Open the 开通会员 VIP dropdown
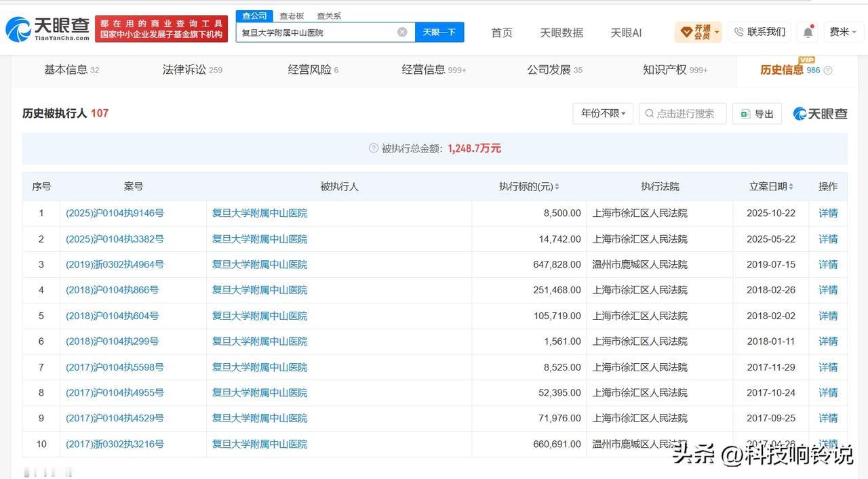 pyautogui.click(x=698, y=32)
